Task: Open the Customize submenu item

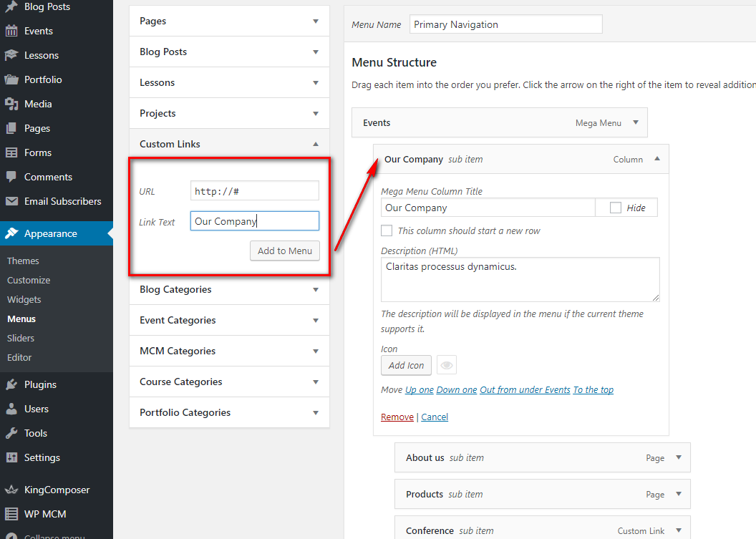Action: [29, 280]
